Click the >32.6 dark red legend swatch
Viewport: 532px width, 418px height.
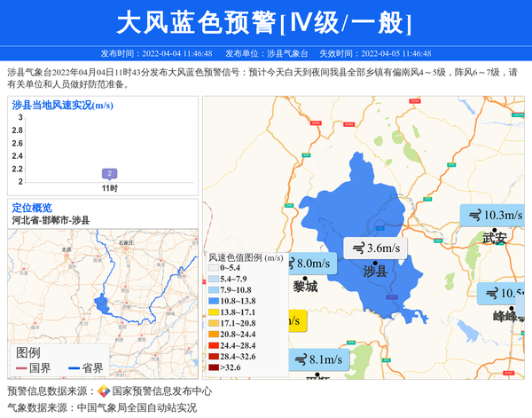(214, 367)
